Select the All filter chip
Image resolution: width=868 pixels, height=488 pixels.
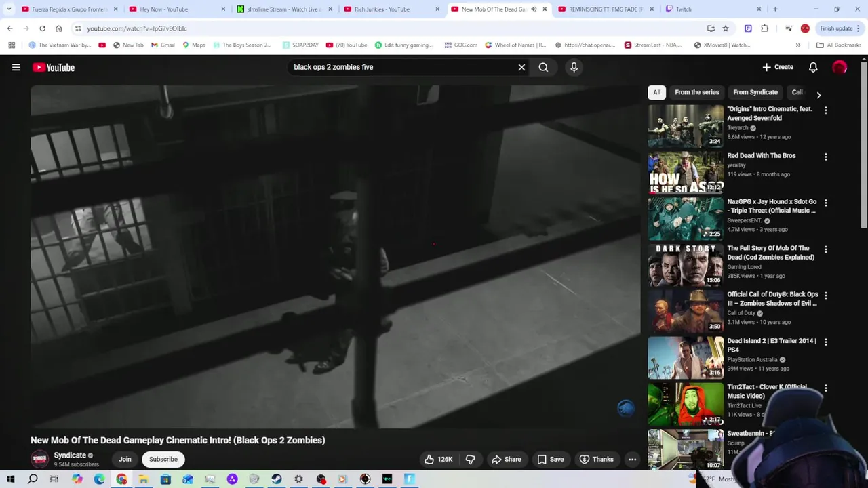click(656, 92)
